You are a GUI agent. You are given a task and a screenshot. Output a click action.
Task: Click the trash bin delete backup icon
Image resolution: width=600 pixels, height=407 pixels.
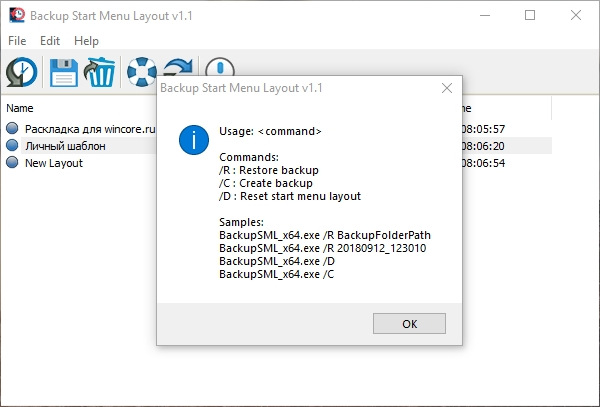pos(99,72)
